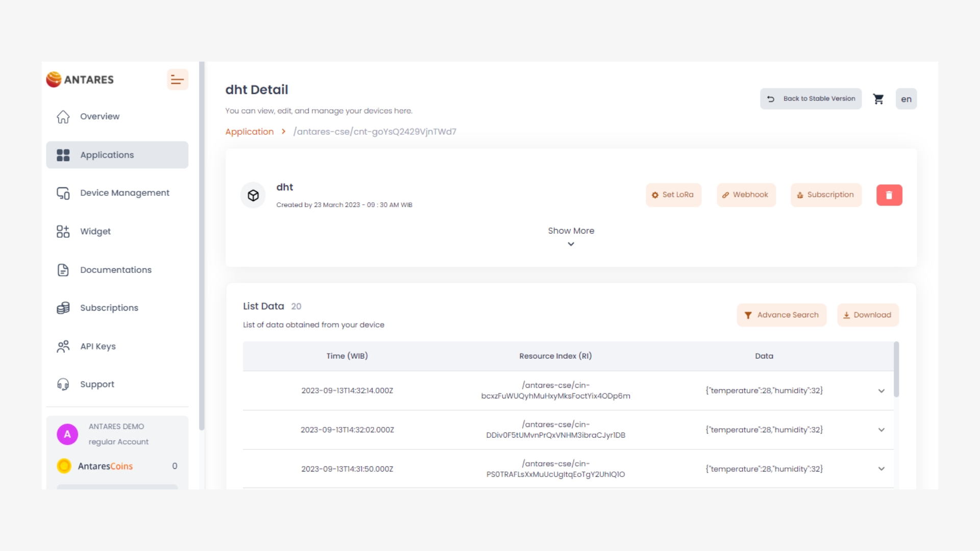This screenshot has height=551, width=980.
Task: Click the red delete trash icon
Action: [889, 195]
